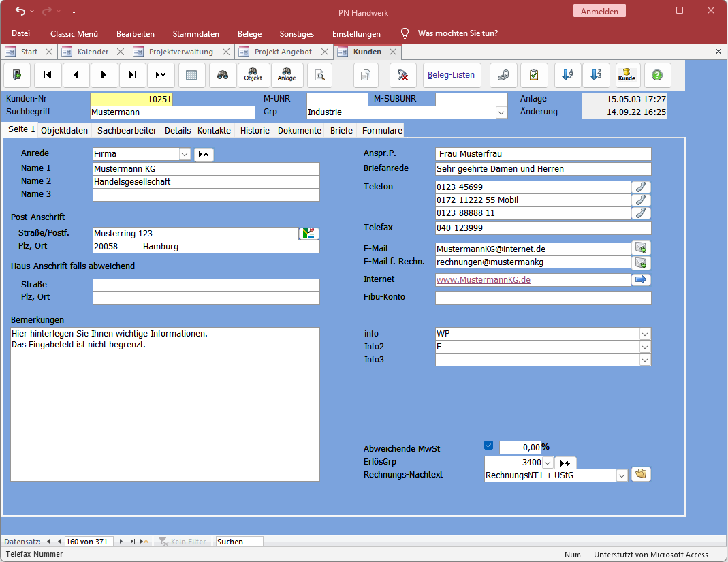The image size is (728, 562).
Task: Send email to MustermannKG@internet.de via icon
Action: pos(641,249)
